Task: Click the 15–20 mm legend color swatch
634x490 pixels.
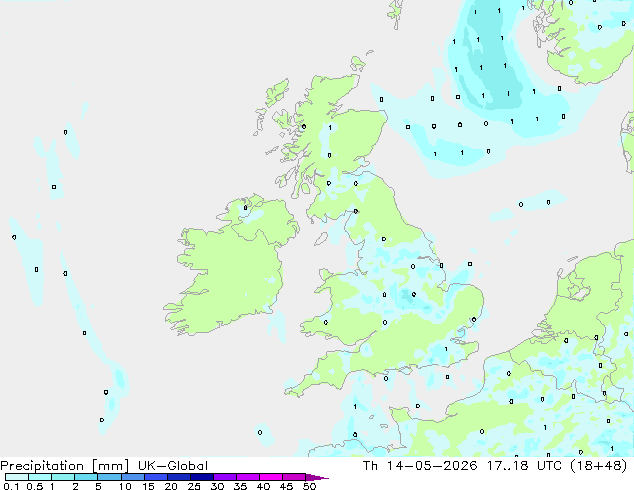Action: [156, 477]
